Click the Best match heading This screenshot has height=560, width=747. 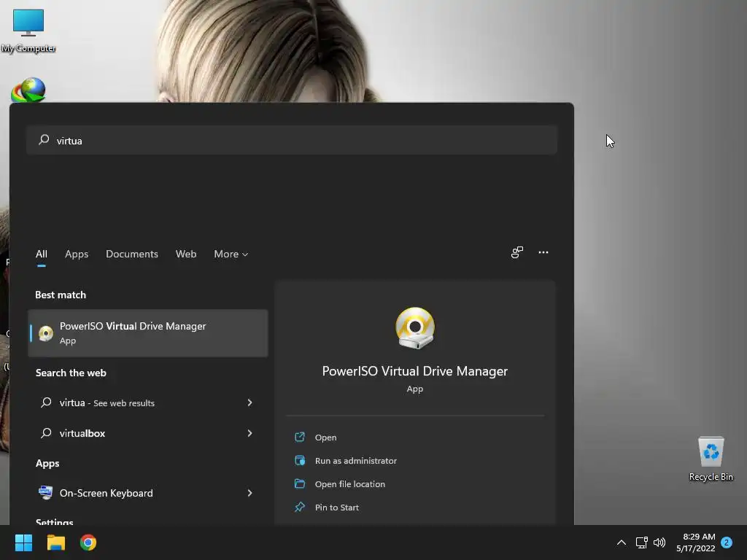tap(61, 295)
